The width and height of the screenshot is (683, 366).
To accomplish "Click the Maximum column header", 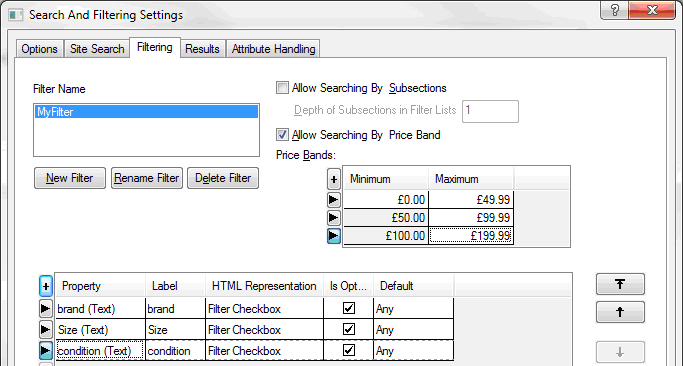I will [x=471, y=179].
